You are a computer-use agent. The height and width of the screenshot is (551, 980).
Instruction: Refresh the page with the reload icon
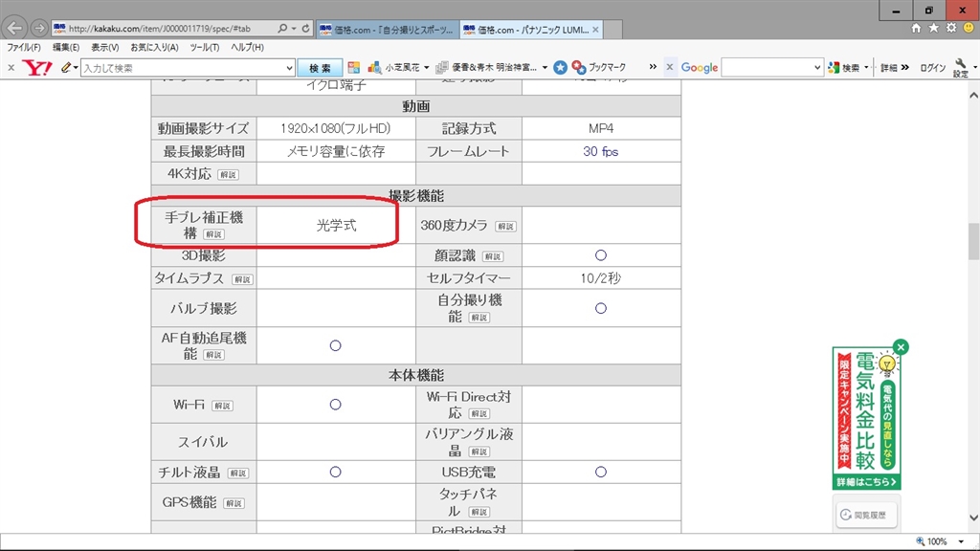tap(305, 29)
